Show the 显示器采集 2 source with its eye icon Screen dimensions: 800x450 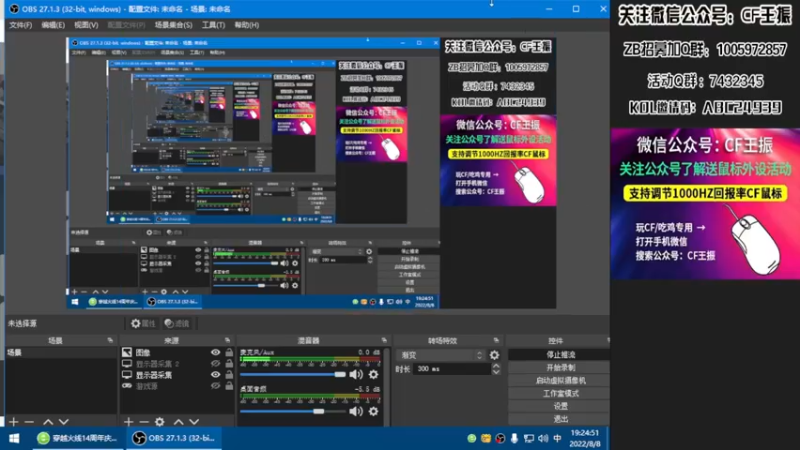(215, 364)
